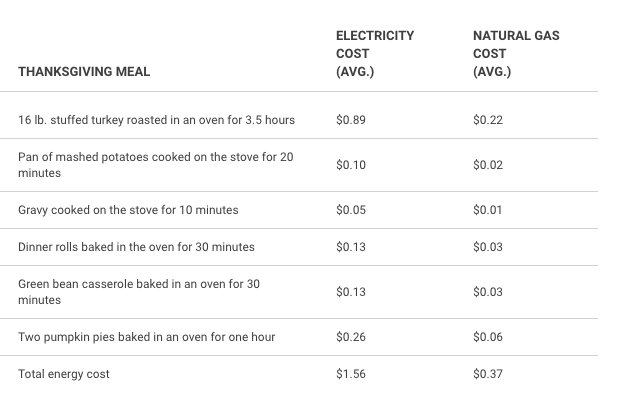Click the $0.37 total natural gas cost
Image resolution: width=620 pixels, height=413 pixels.
click(x=488, y=374)
